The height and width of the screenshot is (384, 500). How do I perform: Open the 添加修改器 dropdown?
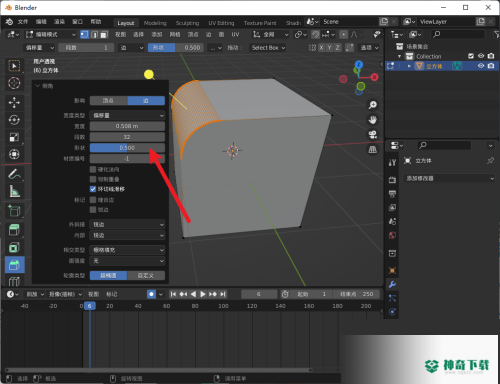coord(449,178)
